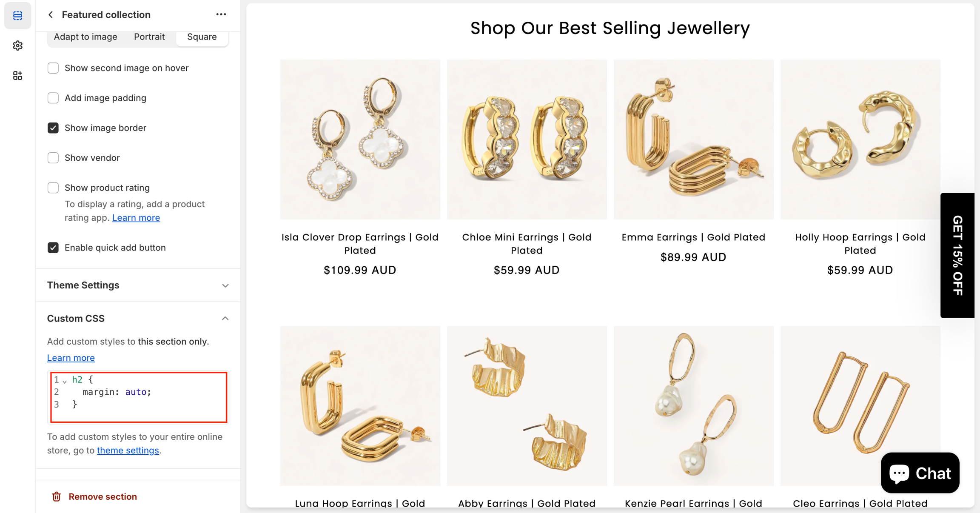980x513 pixels.
Task: Open theme settings gear icon
Action: coord(17,46)
